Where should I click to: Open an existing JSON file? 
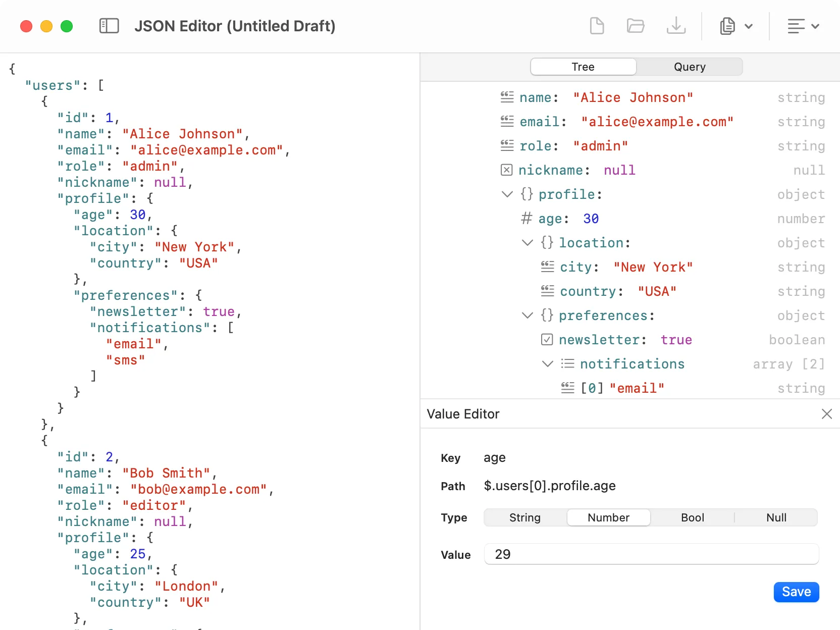(x=636, y=26)
